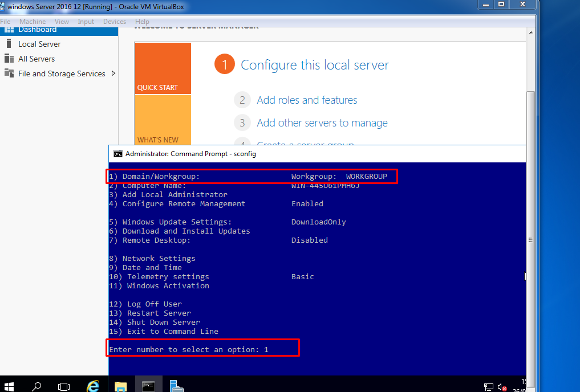Click the muted speaker tray icon
This screenshot has height=392, width=580.
click(x=502, y=387)
